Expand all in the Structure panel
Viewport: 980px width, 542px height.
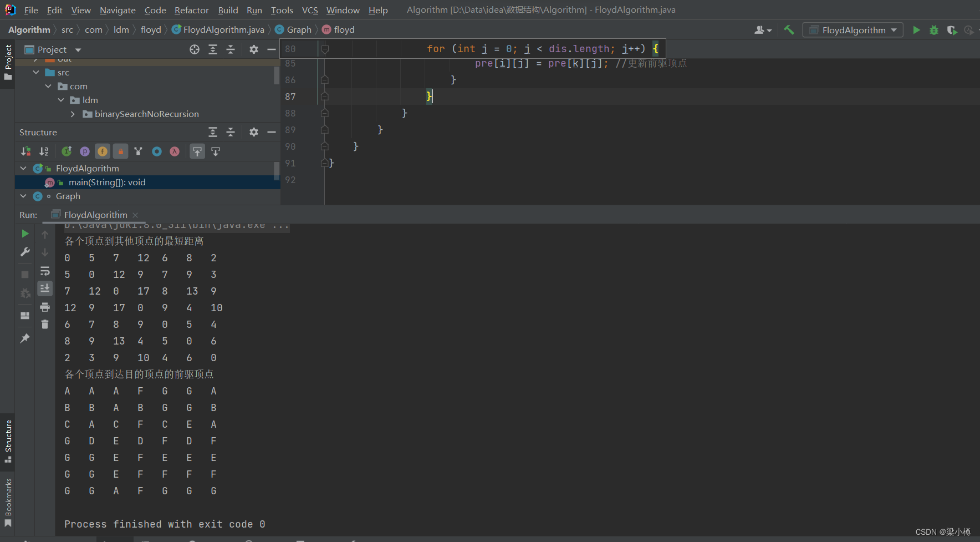(213, 132)
